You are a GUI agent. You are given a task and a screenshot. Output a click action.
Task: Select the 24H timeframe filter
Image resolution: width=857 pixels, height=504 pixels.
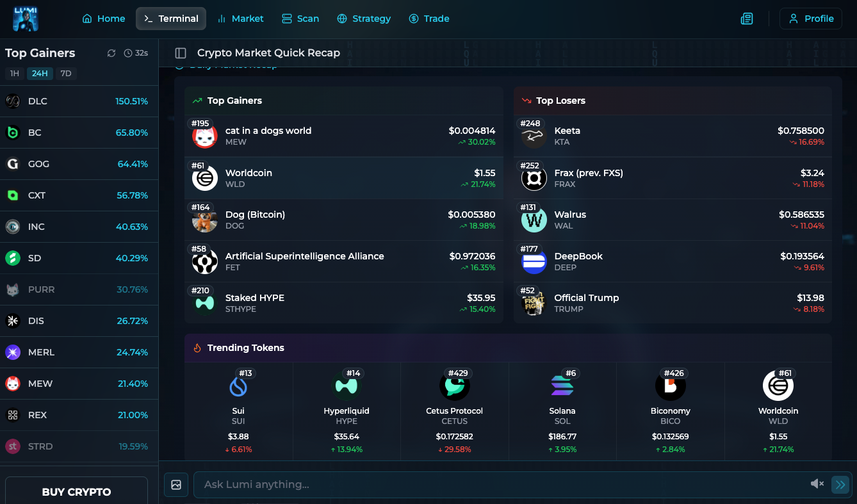point(40,74)
